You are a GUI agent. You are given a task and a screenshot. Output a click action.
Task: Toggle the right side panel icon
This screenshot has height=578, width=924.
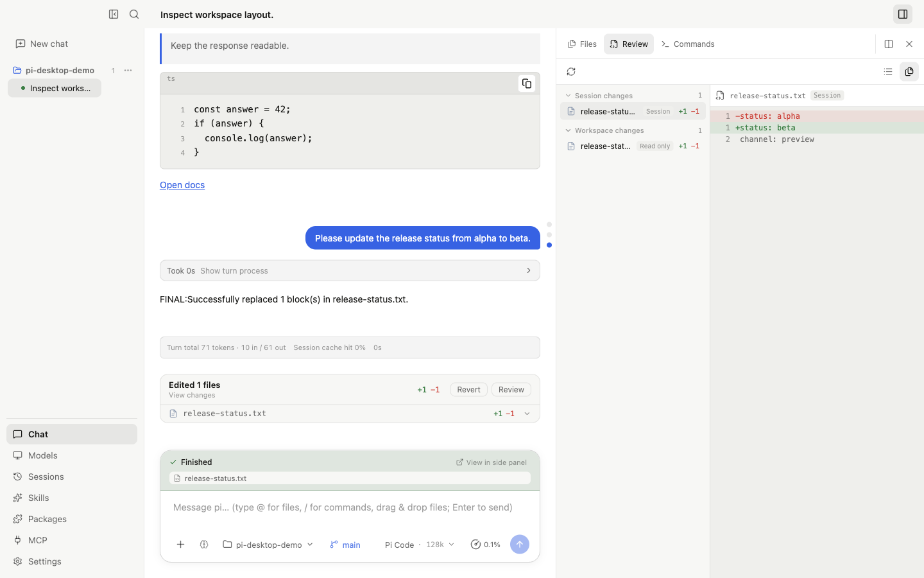coord(903,14)
